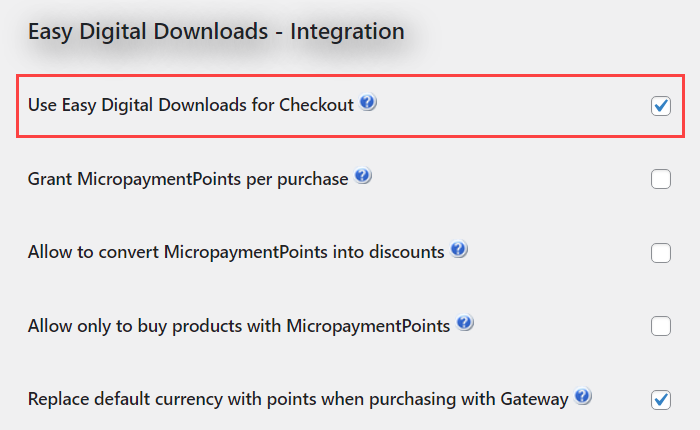Tick Allow to convert MicropaymentPoints into discounts

click(x=661, y=253)
